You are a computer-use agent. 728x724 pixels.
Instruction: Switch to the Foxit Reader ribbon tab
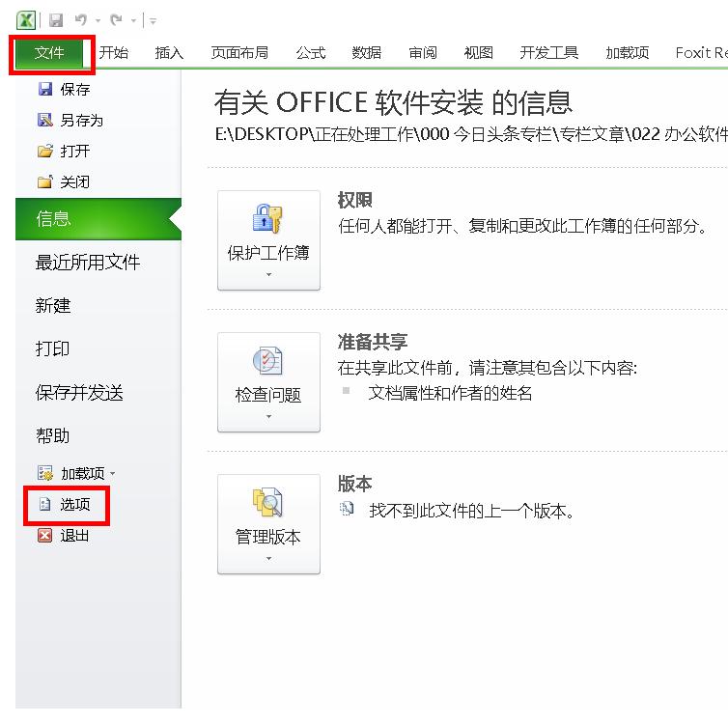(x=701, y=53)
